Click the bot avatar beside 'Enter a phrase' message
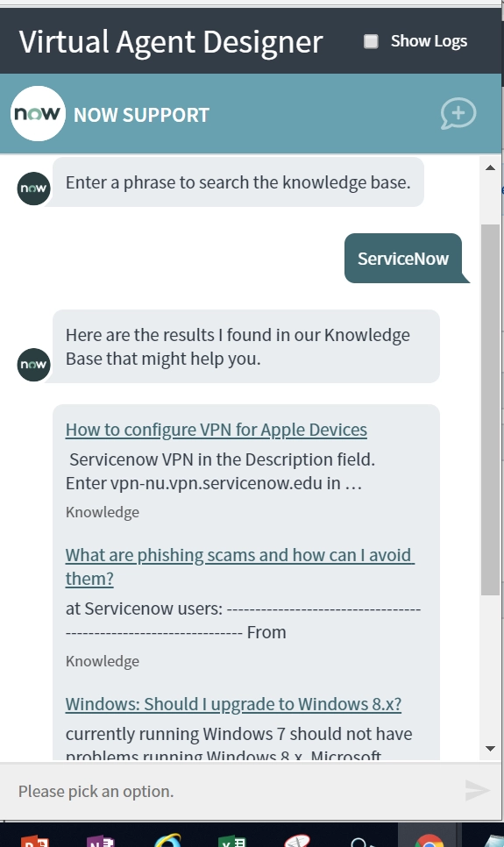This screenshot has height=847, width=504. (x=33, y=189)
